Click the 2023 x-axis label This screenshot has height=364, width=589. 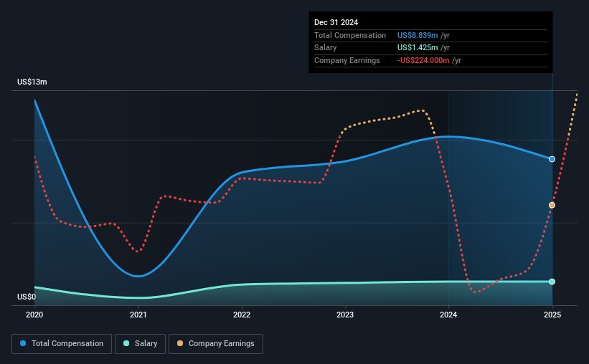pos(345,315)
